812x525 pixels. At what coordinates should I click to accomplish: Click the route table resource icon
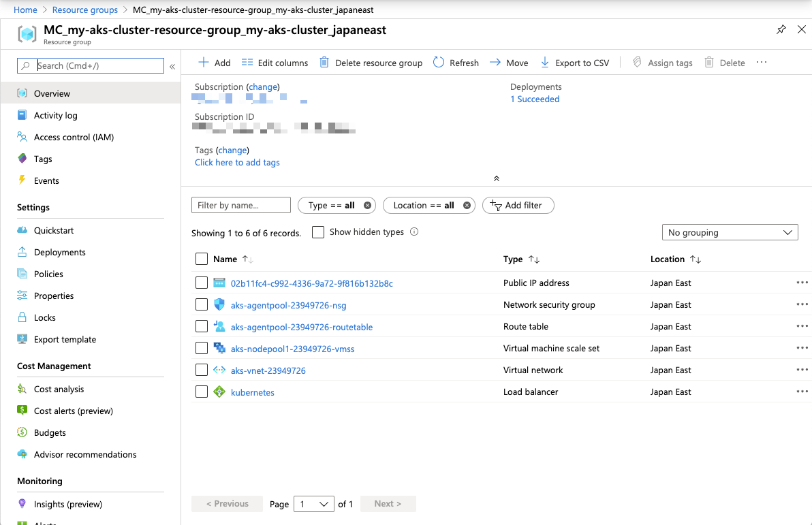pos(219,326)
